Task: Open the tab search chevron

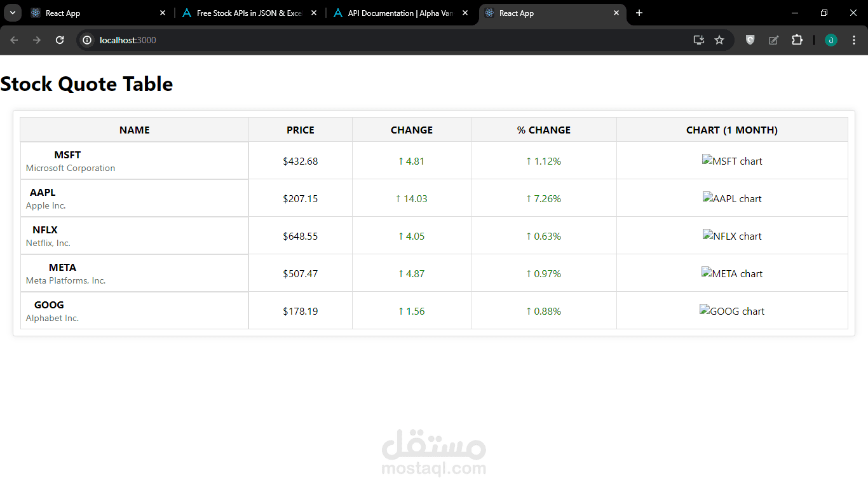Action: click(12, 13)
